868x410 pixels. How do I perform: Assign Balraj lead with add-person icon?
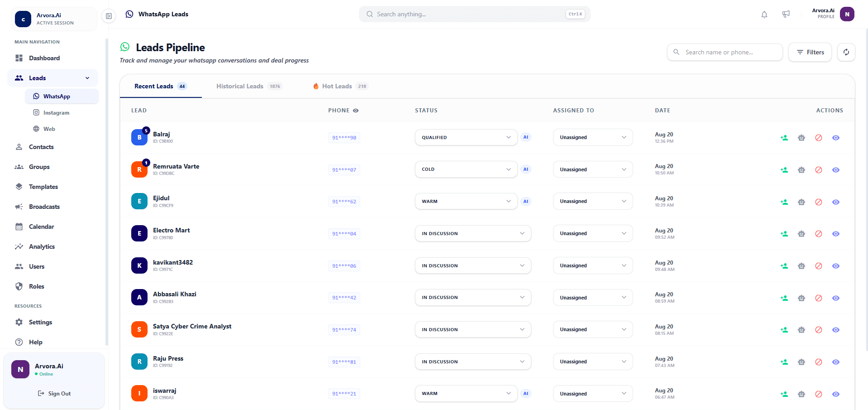[x=784, y=138]
